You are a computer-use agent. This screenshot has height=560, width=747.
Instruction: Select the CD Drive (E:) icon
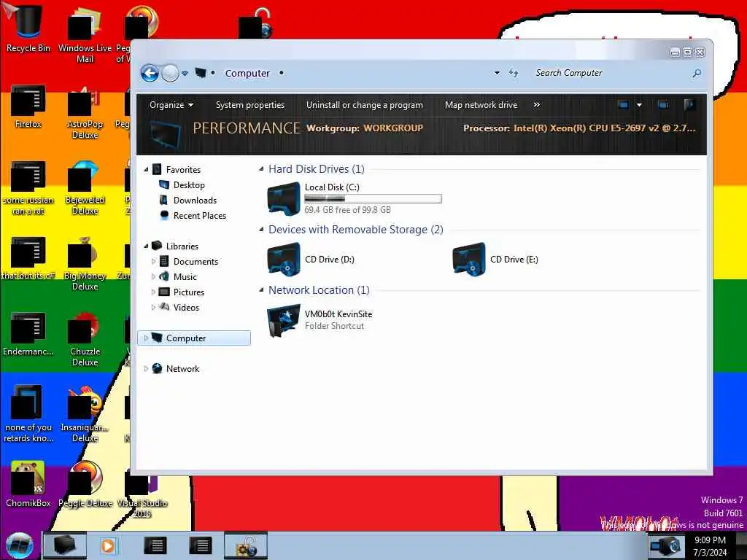click(469, 259)
